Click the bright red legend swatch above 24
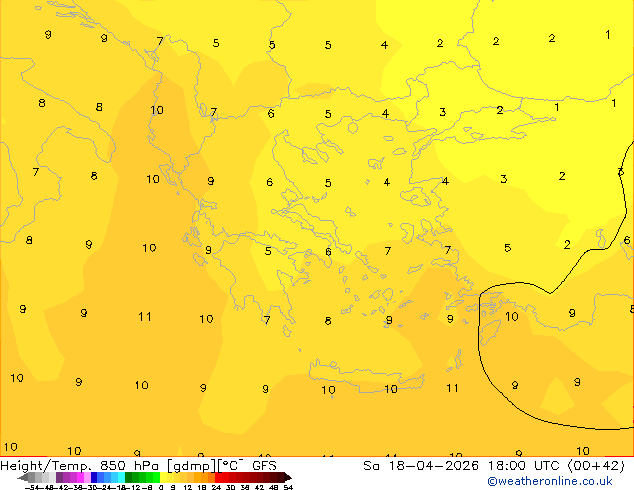 click(x=218, y=477)
